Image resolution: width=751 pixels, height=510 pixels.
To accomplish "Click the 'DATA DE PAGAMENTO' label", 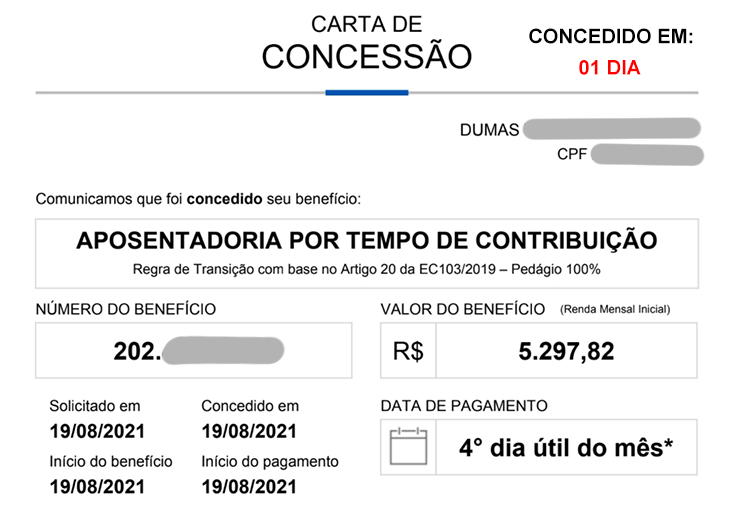I will (x=464, y=406).
